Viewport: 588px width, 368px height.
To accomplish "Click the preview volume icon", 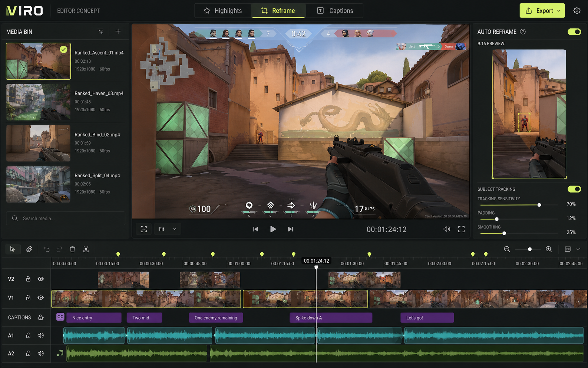I will pos(447,229).
